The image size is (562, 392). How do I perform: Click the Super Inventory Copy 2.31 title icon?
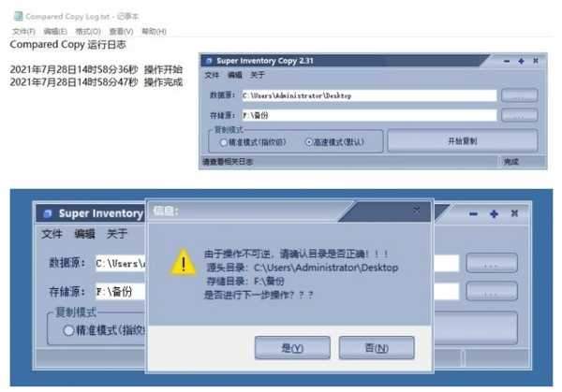tap(209, 61)
